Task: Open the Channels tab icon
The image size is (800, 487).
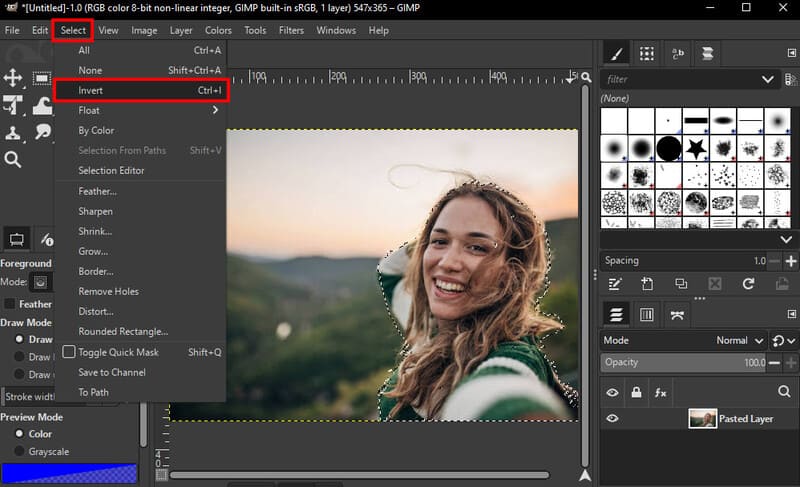Action: coord(646,315)
